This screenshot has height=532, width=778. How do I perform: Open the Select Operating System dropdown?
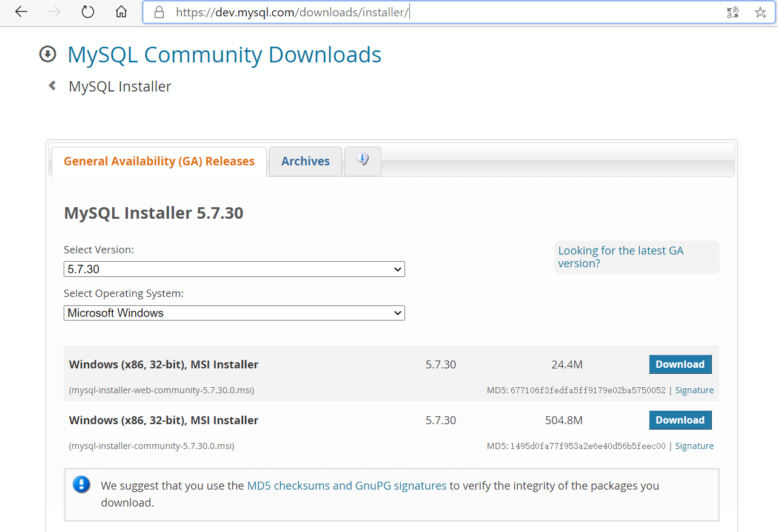coord(234,313)
